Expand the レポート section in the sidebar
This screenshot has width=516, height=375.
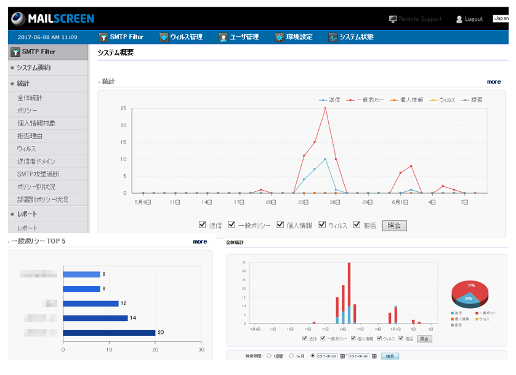point(27,214)
